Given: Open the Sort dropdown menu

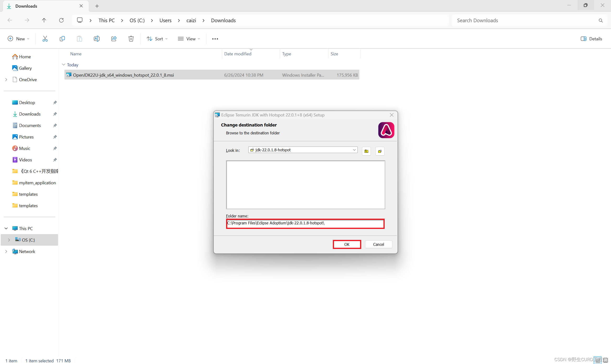Looking at the screenshot, I should (x=157, y=39).
